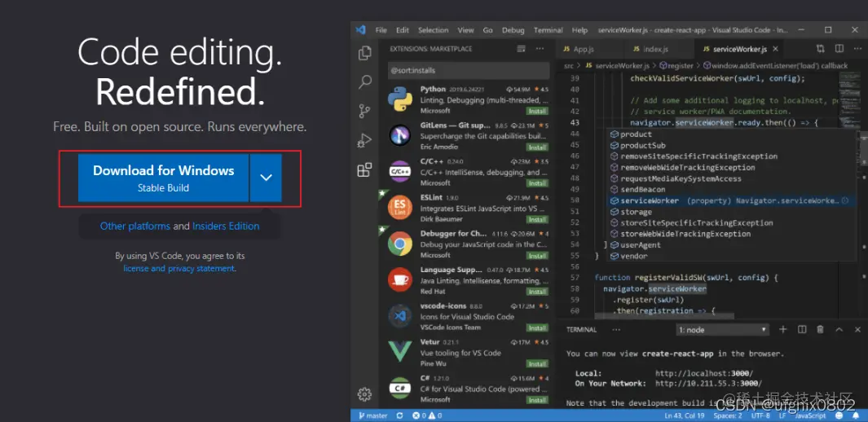Click the open changes compare icon
This screenshot has height=422, width=868.
821,49
